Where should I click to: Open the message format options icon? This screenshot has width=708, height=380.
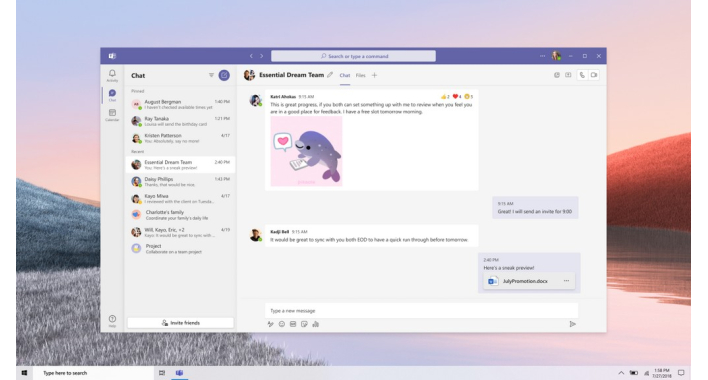[270, 324]
